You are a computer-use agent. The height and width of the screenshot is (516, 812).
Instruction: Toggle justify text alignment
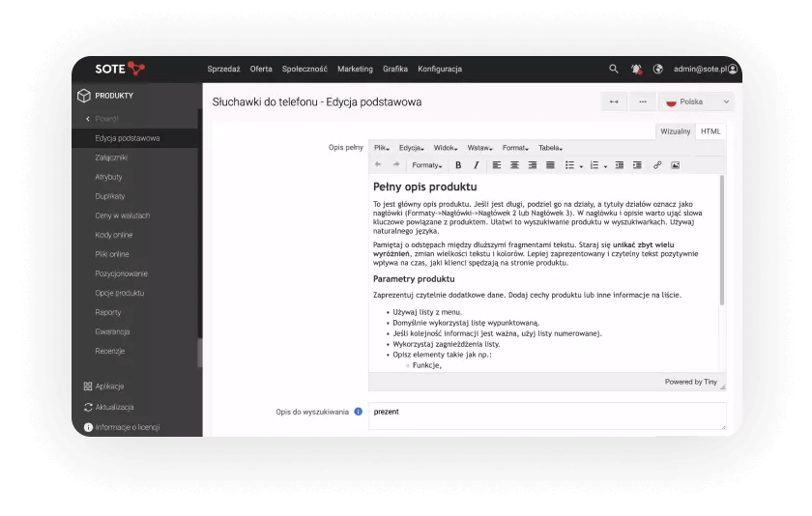[550, 165]
